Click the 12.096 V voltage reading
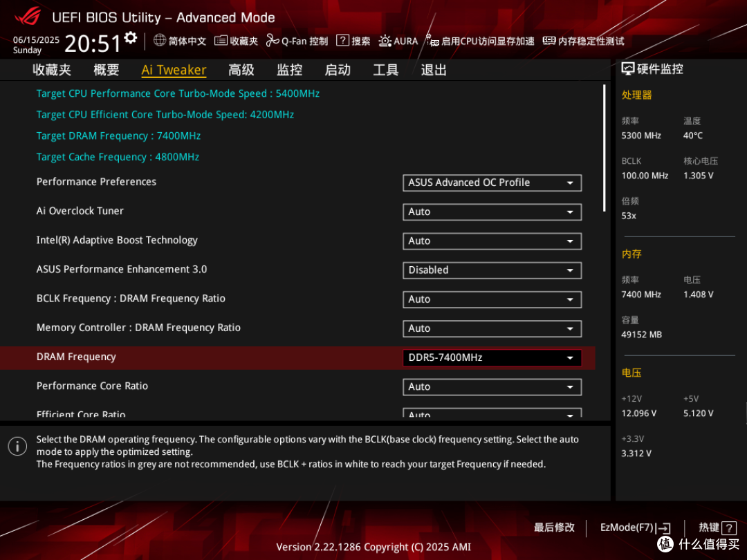This screenshot has height=560, width=747. coord(639,413)
